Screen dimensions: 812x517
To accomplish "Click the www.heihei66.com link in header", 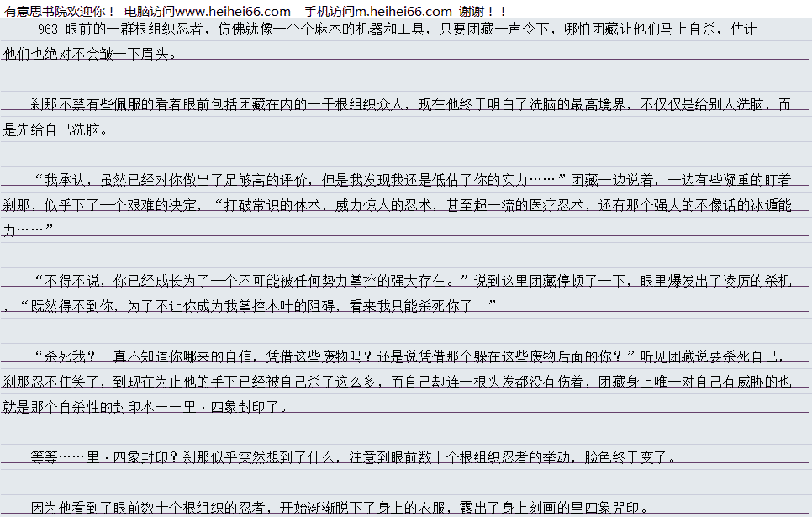I will 232,11.
